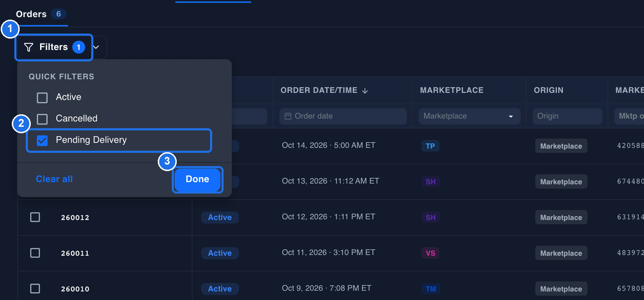Image resolution: width=644 pixels, height=300 pixels.
Task: Click order number 260011
Action: (75, 253)
